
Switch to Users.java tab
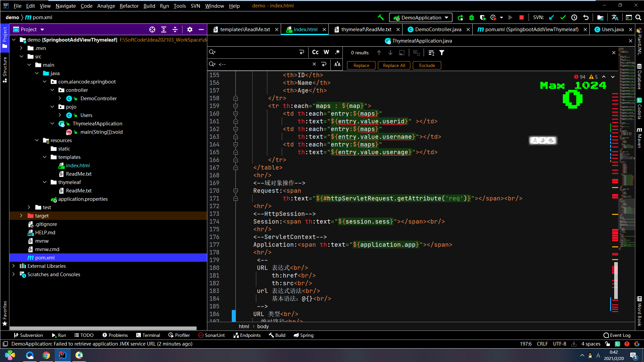click(612, 29)
